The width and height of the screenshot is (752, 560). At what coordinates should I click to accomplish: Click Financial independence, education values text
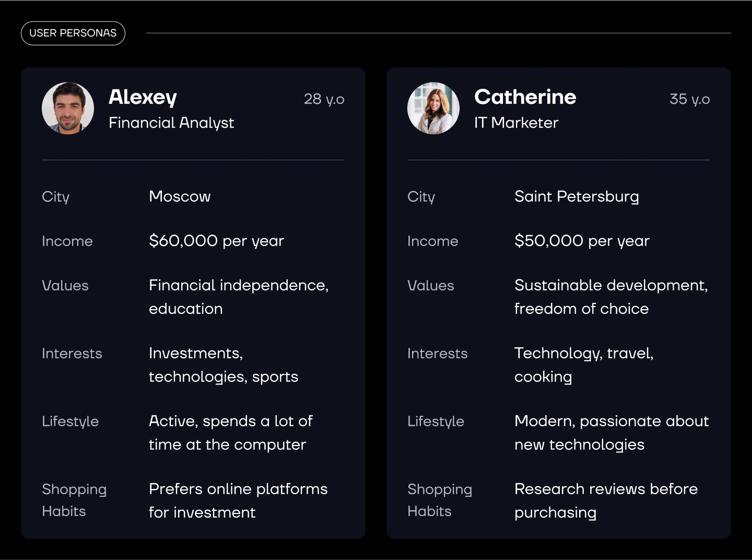pyautogui.click(x=238, y=297)
